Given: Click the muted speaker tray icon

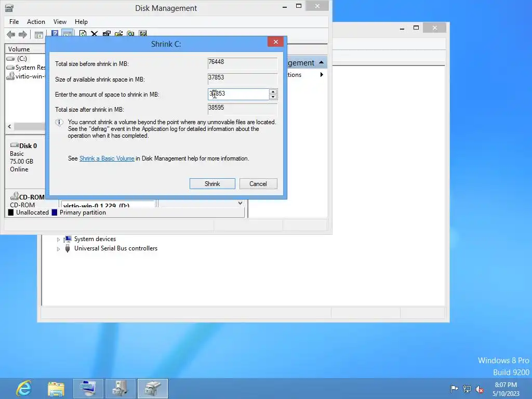Looking at the screenshot, I should (480, 389).
